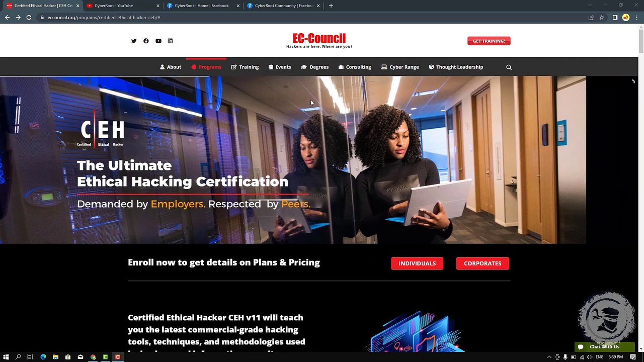Open the volume control in system tray

(x=589, y=357)
